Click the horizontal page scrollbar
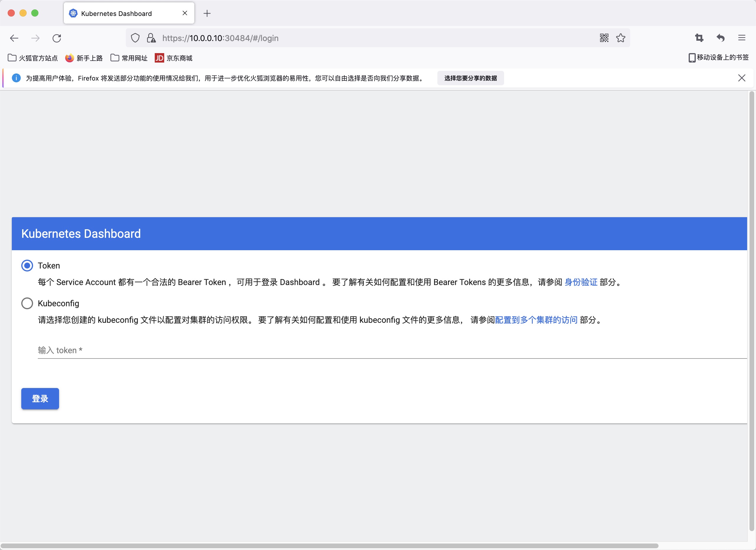Viewport: 756px width, 550px height. coord(329,546)
